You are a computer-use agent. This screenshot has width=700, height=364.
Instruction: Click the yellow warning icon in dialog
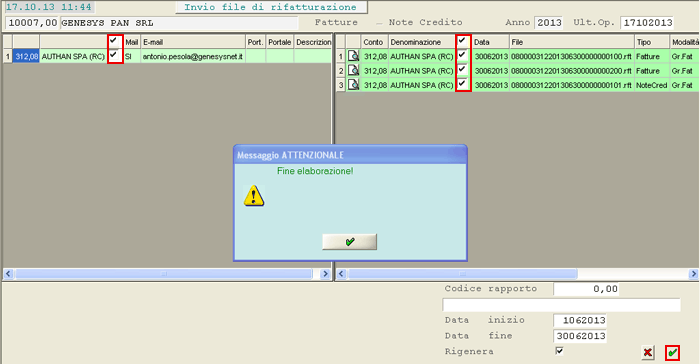point(254,196)
